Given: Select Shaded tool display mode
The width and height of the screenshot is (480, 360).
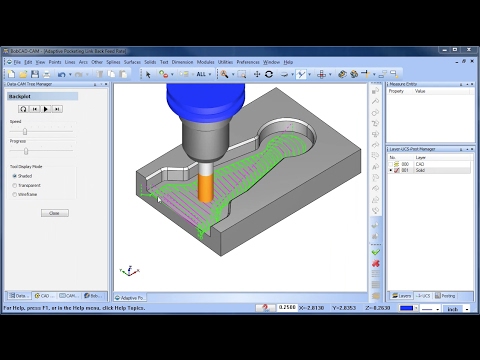Looking at the screenshot, I should (x=14, y=176).
